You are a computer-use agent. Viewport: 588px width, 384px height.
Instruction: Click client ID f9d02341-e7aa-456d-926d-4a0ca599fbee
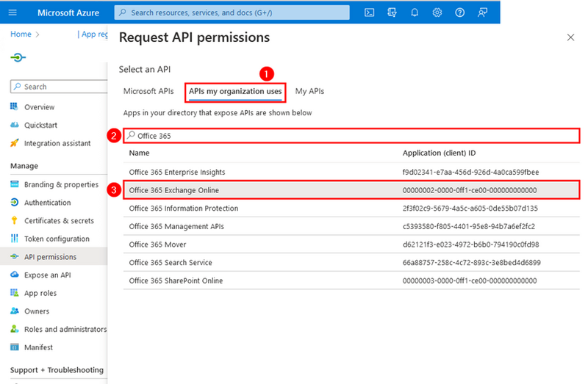coord(470,172)
